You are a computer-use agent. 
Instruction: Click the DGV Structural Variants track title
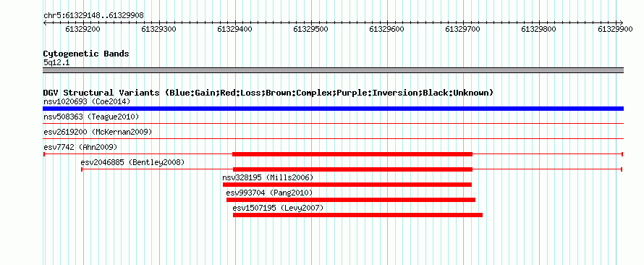(x=268, y=93)
